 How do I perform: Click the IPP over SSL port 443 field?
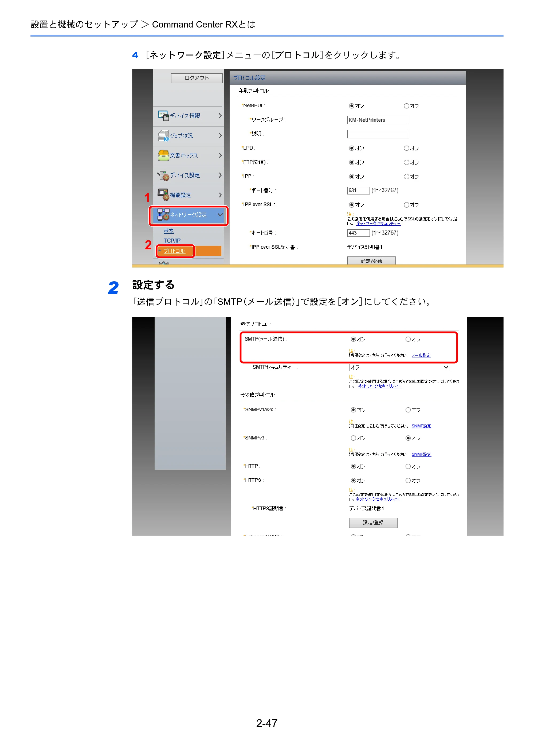359,233
